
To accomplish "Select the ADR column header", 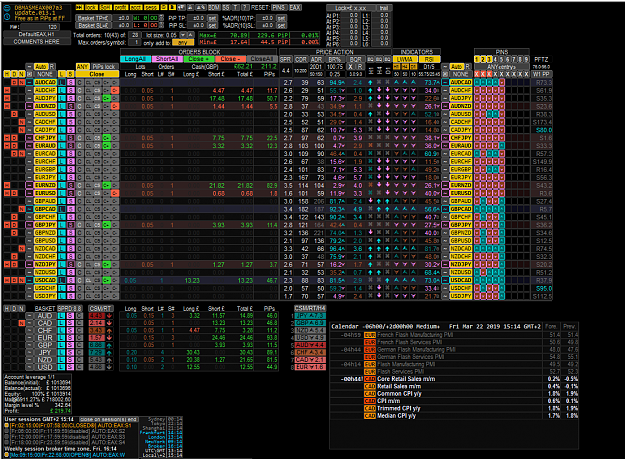I will 316,59.
